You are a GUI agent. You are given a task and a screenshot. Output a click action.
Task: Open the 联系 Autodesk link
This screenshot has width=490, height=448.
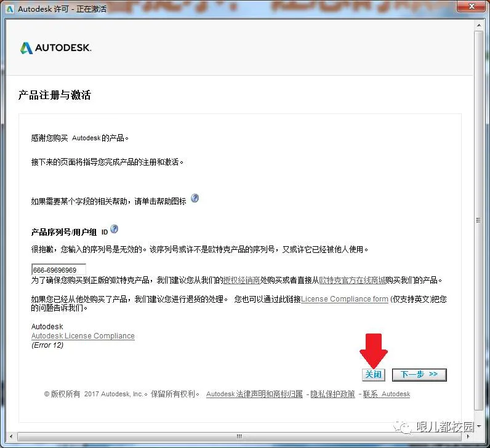(x=386, y=394)
